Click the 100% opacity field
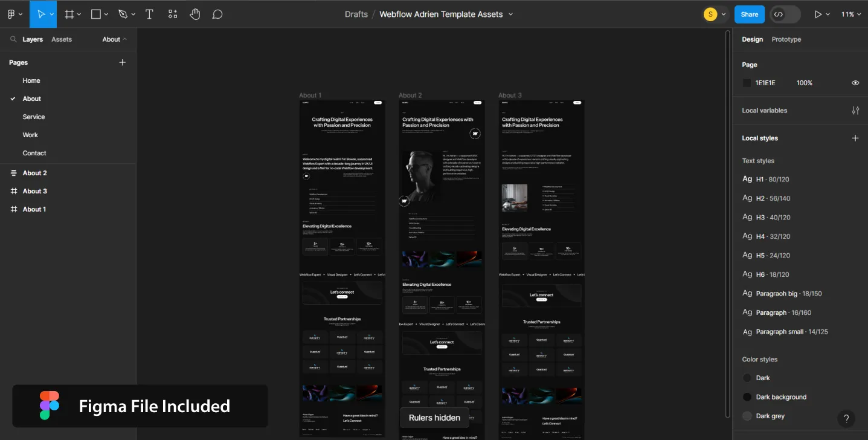The height and width of the screenshot is (440, 868). click(x=805, y=83)
